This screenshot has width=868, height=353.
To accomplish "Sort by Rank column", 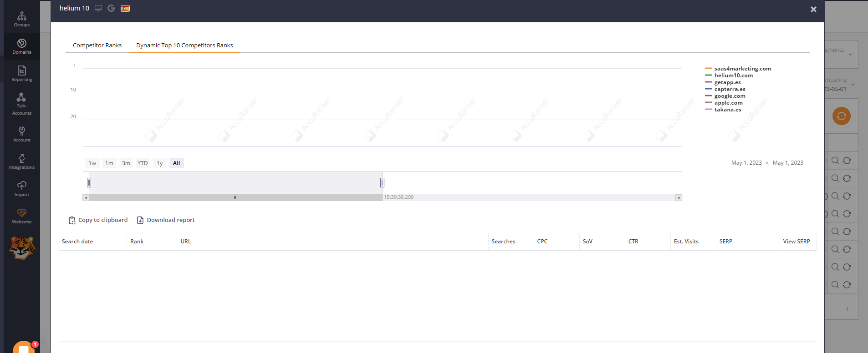I will (137, 242).
